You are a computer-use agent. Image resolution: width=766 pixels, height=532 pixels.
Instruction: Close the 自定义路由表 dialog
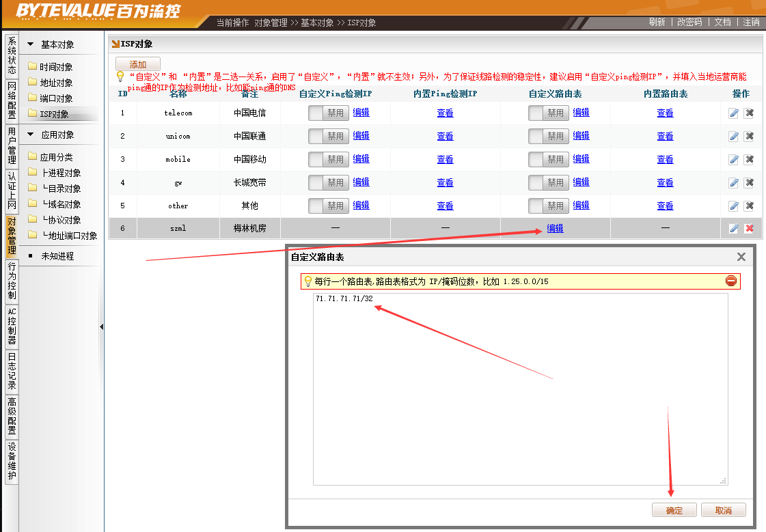(741, 257)
